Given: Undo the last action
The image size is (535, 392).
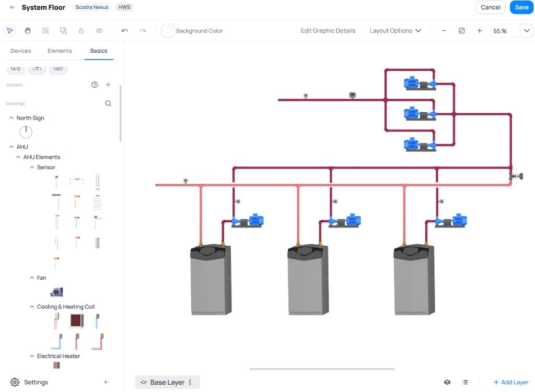Looking at the screenshot, I should 124,31.
